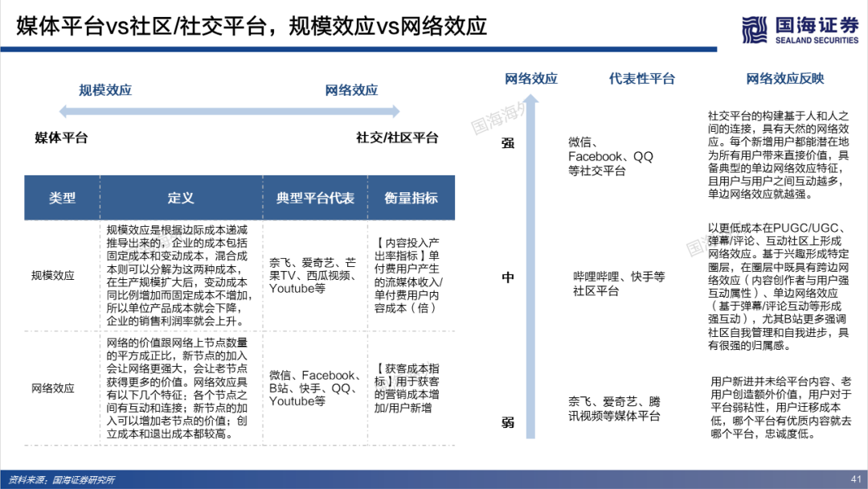Click the page number 41
Screen dimensions: 868x489
856,479
